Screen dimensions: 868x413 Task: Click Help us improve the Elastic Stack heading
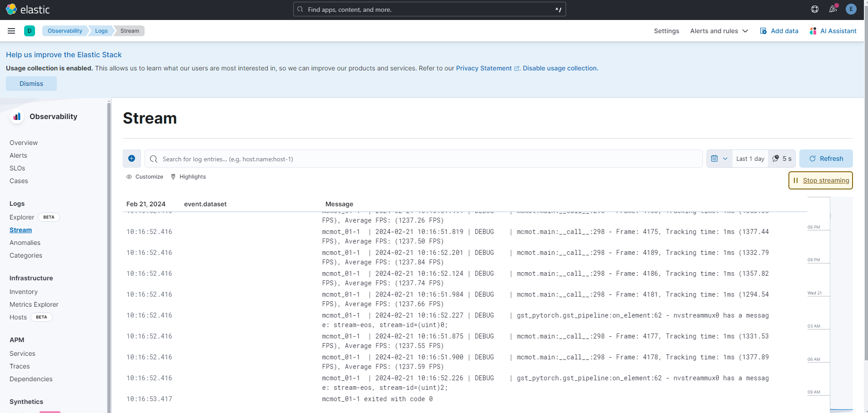tap(64, 55)
